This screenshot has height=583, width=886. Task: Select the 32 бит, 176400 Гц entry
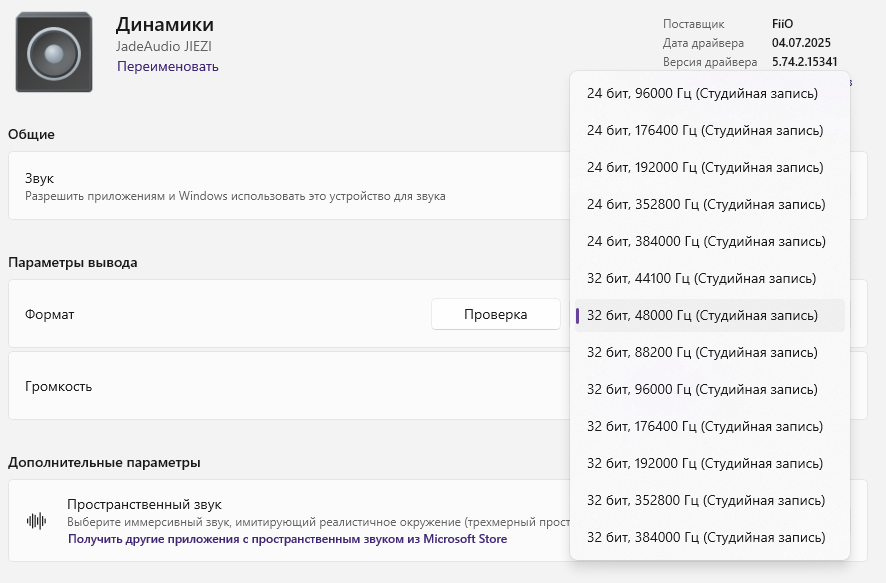point(705,427)
